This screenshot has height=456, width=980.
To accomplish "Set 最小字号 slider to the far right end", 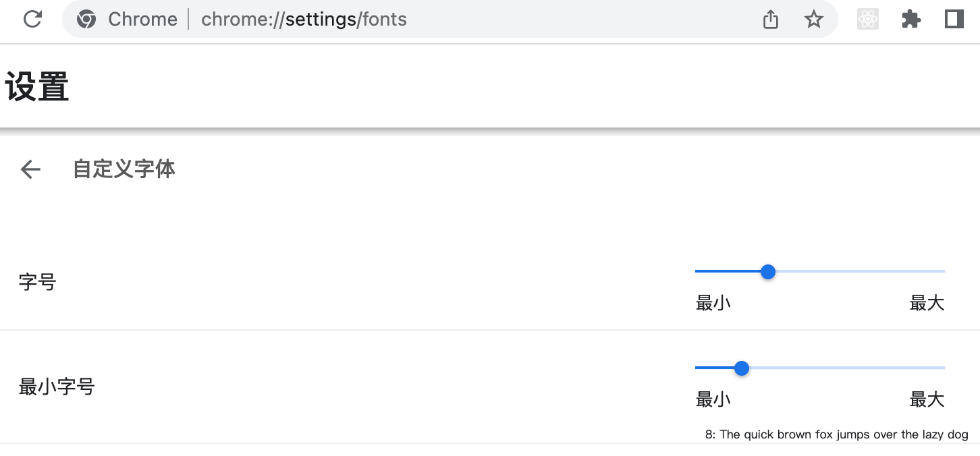I will [943, 368].
